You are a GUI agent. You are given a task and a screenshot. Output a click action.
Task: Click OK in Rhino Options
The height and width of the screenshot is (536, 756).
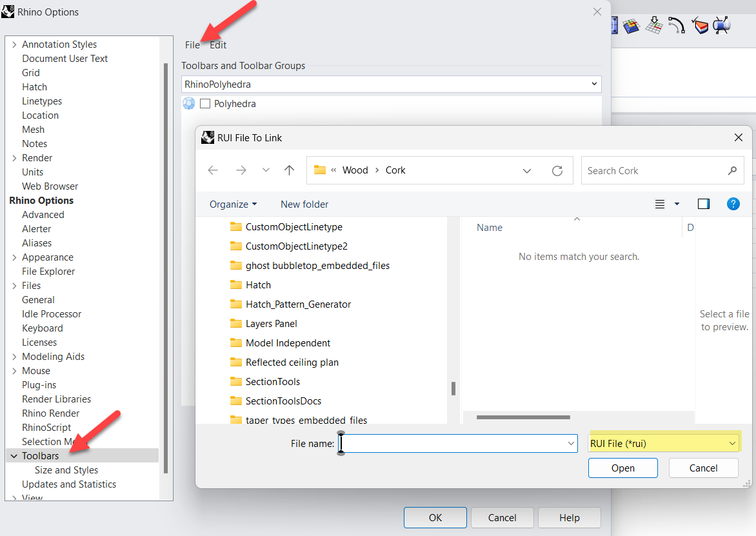tap(435, 518)
